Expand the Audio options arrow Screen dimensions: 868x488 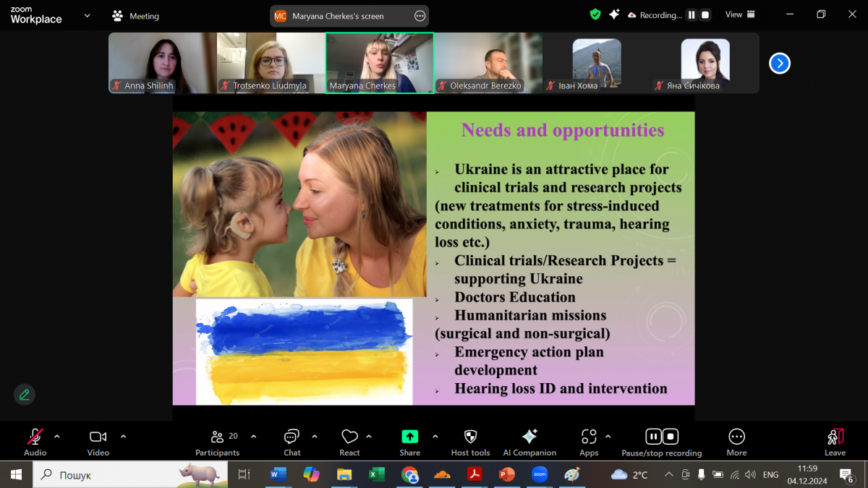point(57,436)
